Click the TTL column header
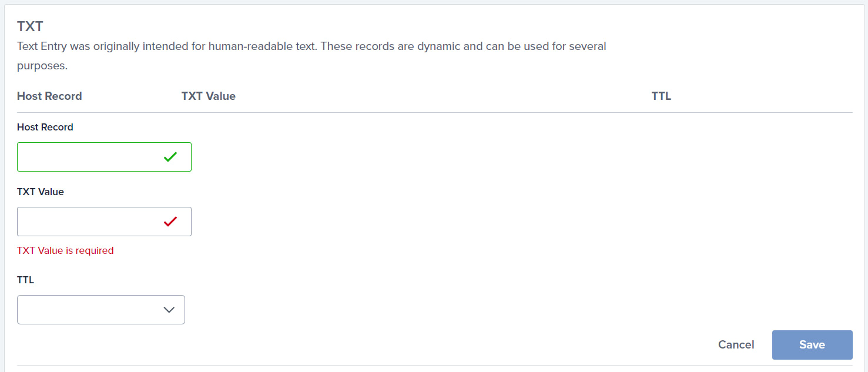This screenshot has width=868, height=372. pos(661,96)
